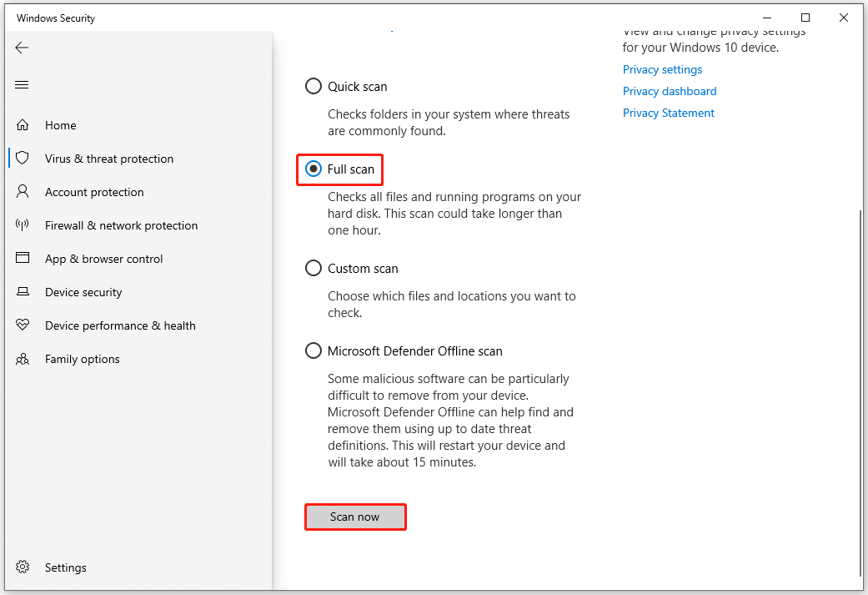The width and height of the screenshot is (868, 595).
Task: Go to the Home screen
Action: pos(61,125)
